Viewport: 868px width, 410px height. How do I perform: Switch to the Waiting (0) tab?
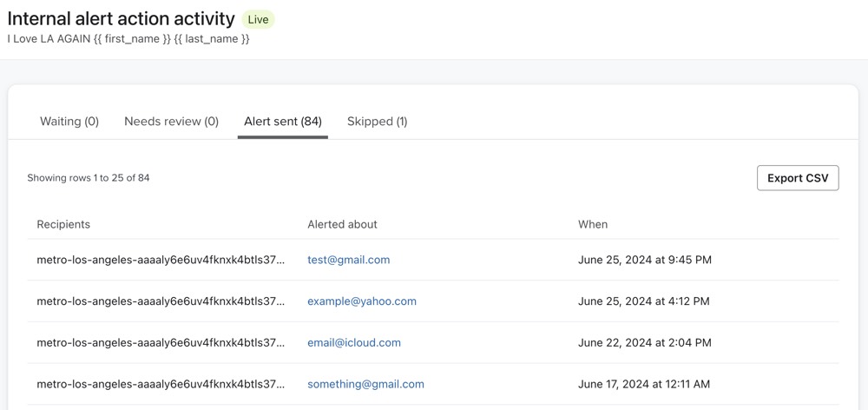point(69,122)
